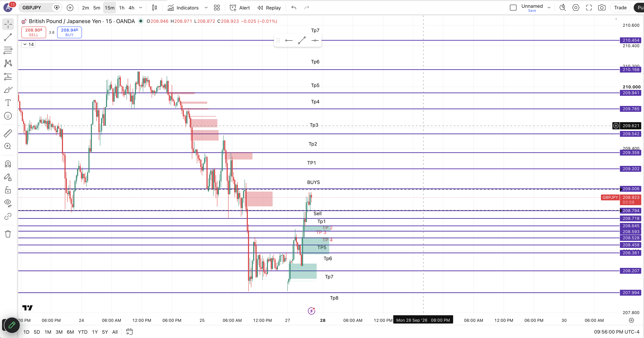Open the go to date calendar
The image size is (644, 338).
(129, 332)
